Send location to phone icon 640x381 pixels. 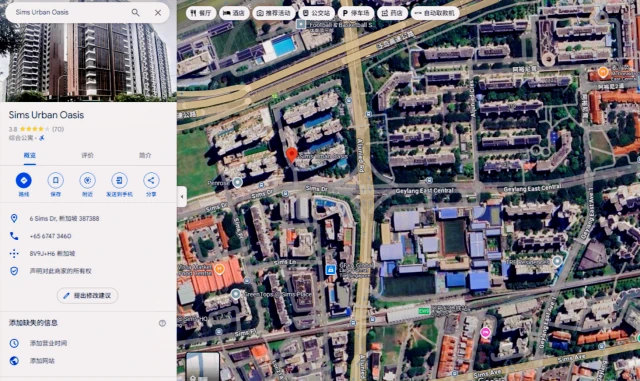(119, 180)
